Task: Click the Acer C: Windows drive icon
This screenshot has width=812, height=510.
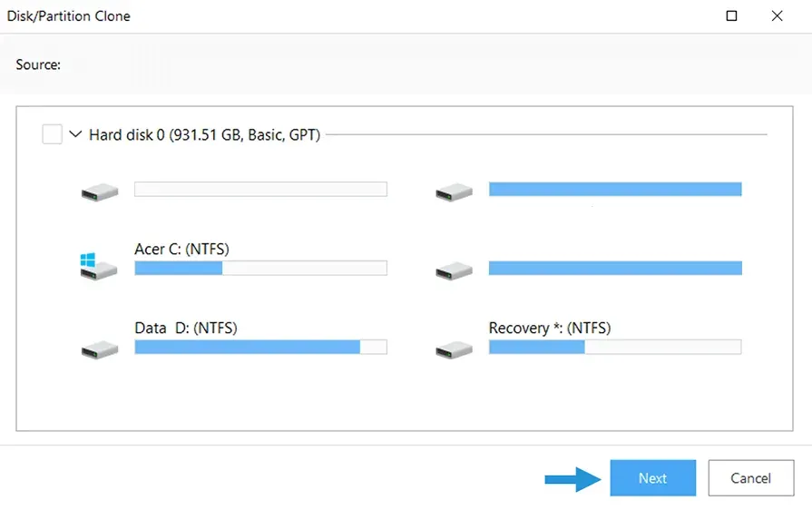Action: pyautogui.click(x=98, y=267)
